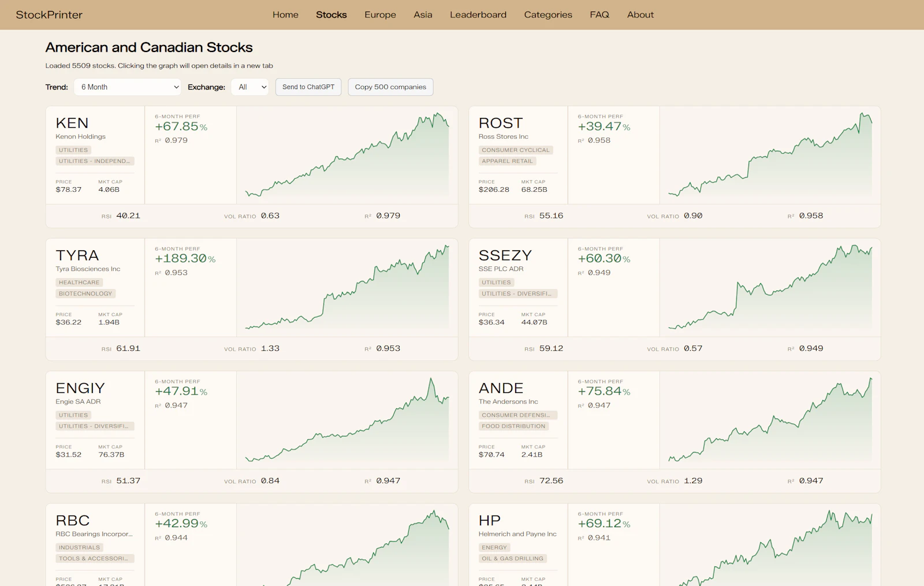Click the VOL RATIO 1.33 value on TYRA
This screenshot has width=924, height=586.
(270, 348)
